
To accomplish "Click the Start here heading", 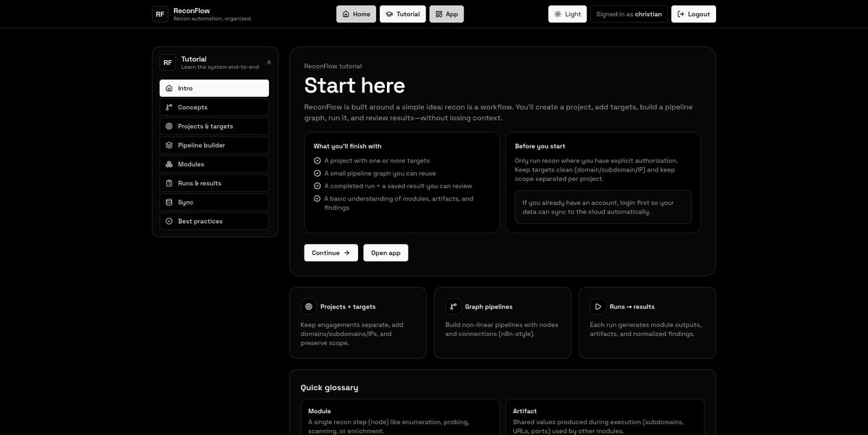I will 354,85.
